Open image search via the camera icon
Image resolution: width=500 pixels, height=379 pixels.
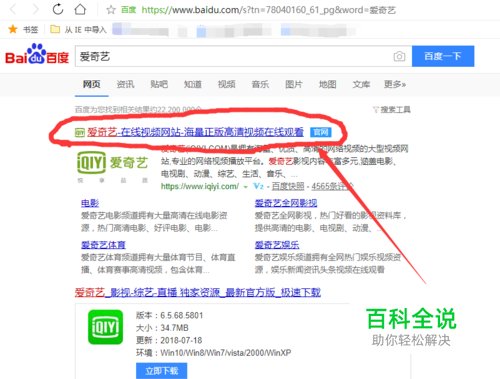(x=399, y=56)
